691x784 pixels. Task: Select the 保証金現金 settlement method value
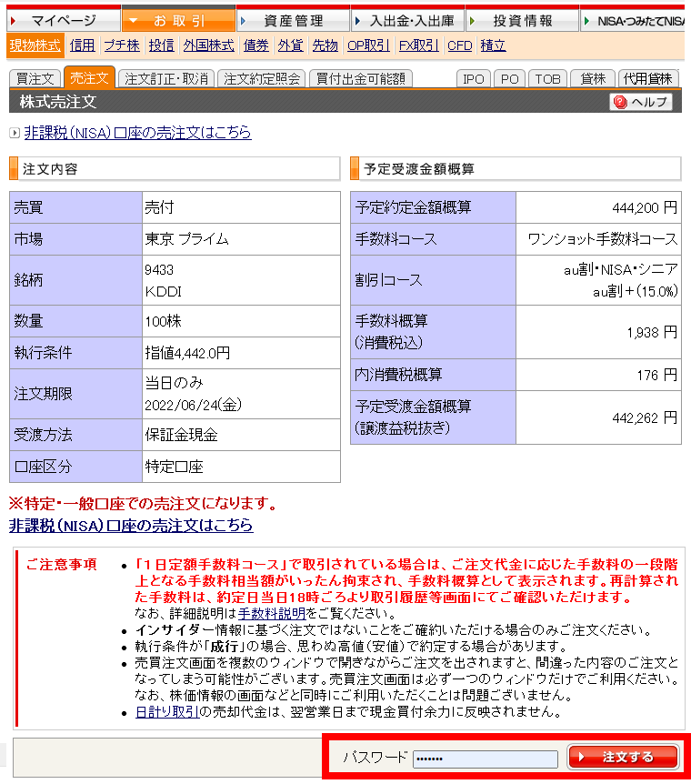pos(181,435)
